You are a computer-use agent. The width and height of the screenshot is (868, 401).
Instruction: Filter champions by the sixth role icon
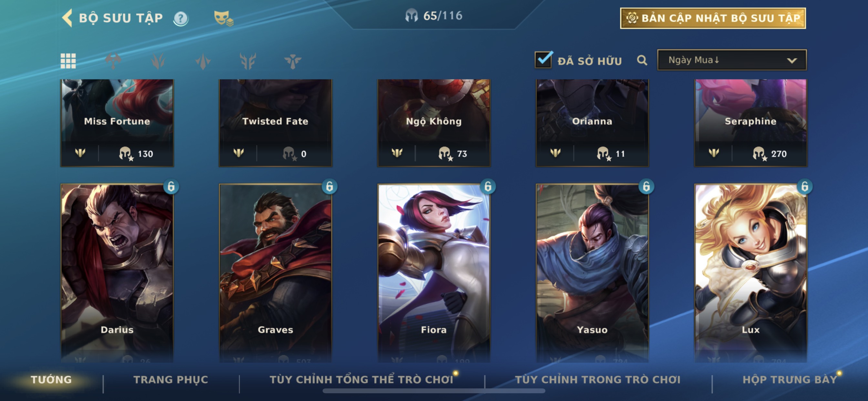[293, 61]
